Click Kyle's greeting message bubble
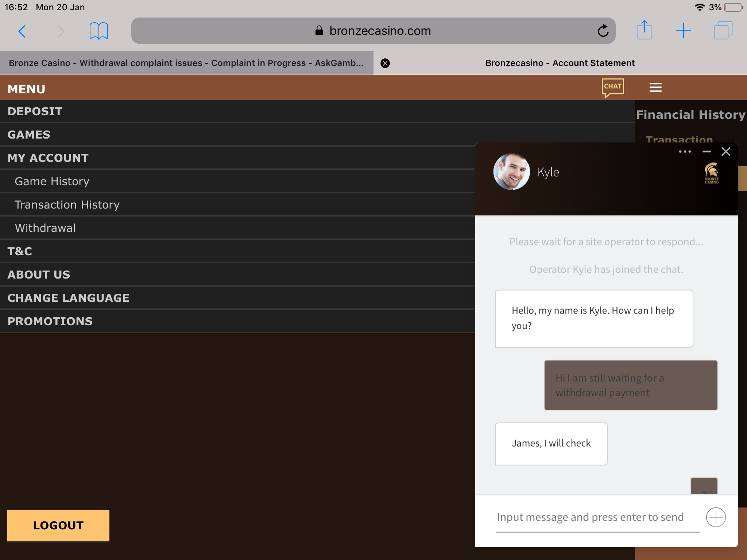Screen dimensions: 747x560 594,319
